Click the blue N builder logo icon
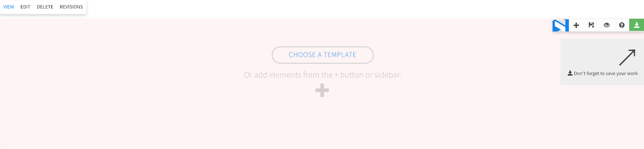Viewport: 644px width, 149px height. pyautogui.click(x=560, y=25)
